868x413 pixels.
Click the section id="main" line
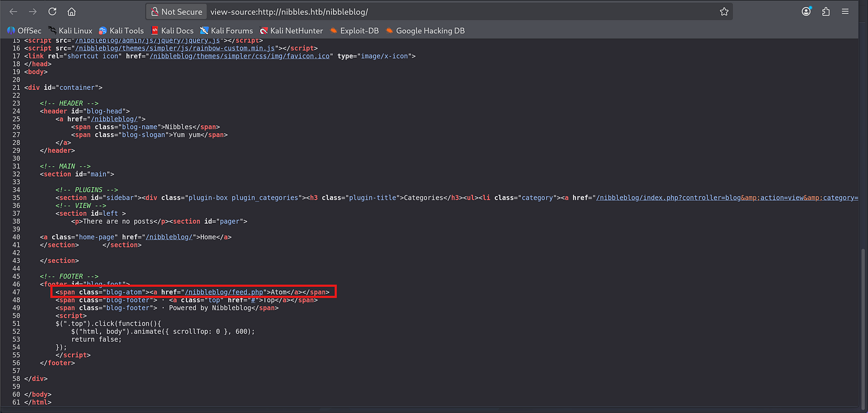click(77, 174)
